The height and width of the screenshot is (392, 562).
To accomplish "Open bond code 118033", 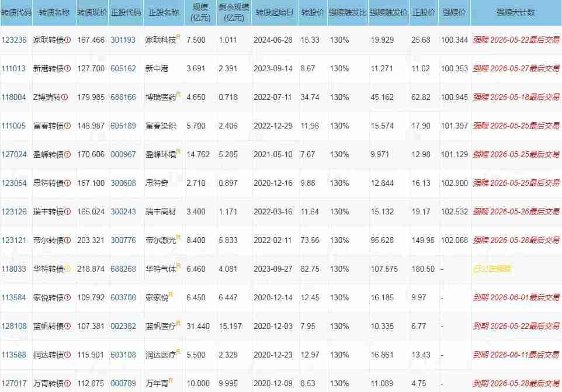I will pyautogui.click(x=14, y=269).
